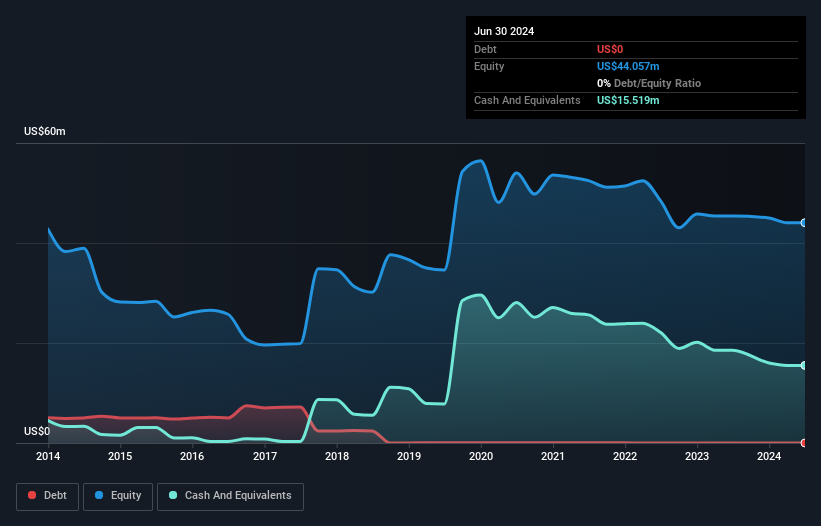The image size is (821, 526).
Task: Click the US$44.057m equity value
Action: point(628,66)
